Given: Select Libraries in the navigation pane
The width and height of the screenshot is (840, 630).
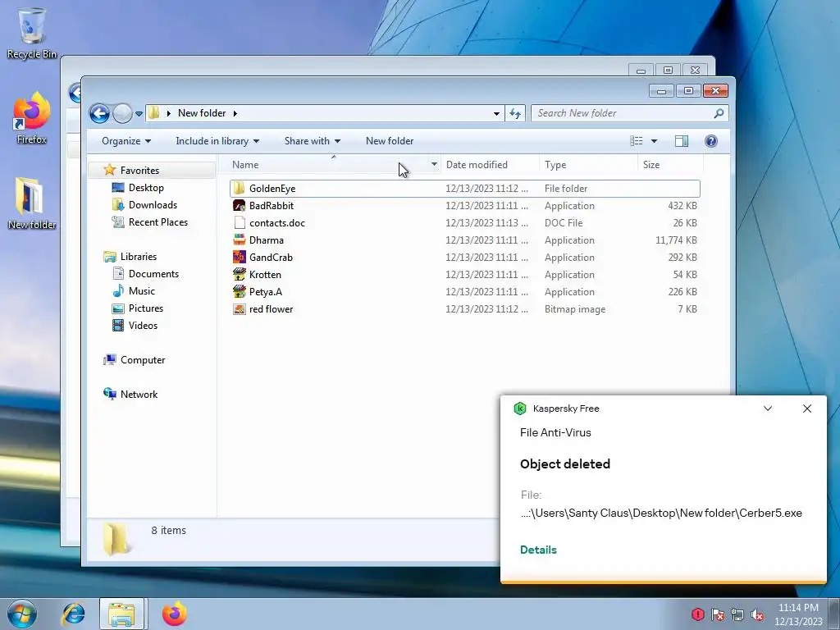Looking at the screenshot, I should coord(138,257).
